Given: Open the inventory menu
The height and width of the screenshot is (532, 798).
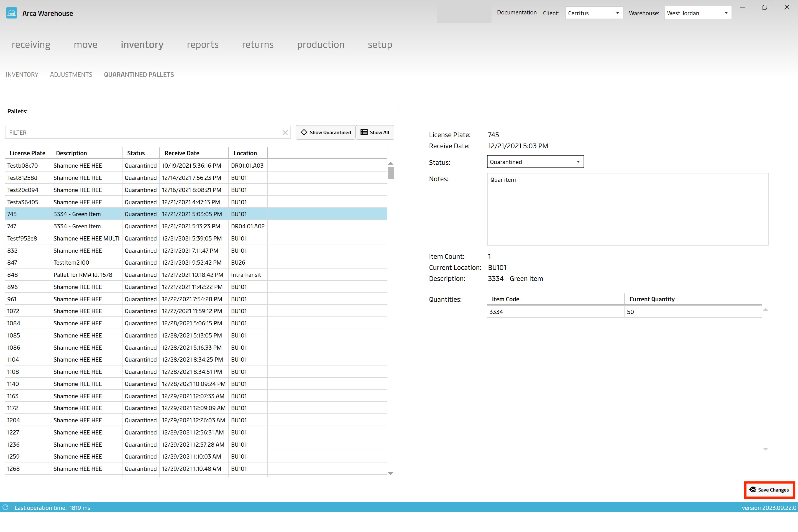Looking at the screenshot, I should coord(142,44).
